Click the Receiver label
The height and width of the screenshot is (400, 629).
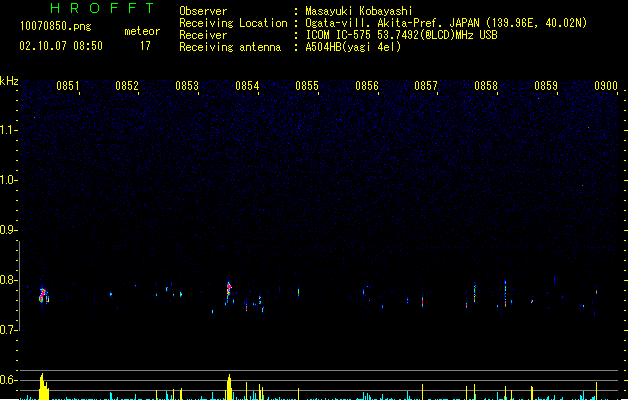(x=203, y=35)
